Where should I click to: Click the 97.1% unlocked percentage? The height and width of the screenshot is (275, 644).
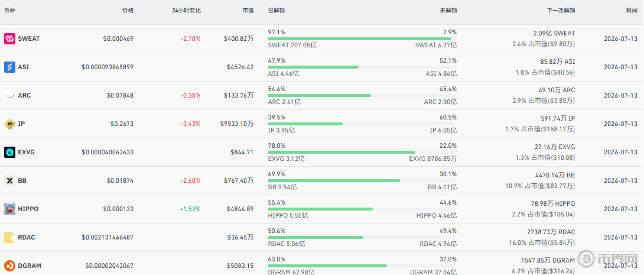click(x=277, y=32)
